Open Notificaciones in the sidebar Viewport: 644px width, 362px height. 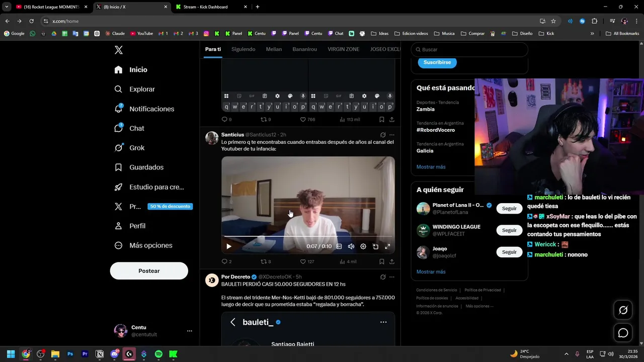(144, 109)
